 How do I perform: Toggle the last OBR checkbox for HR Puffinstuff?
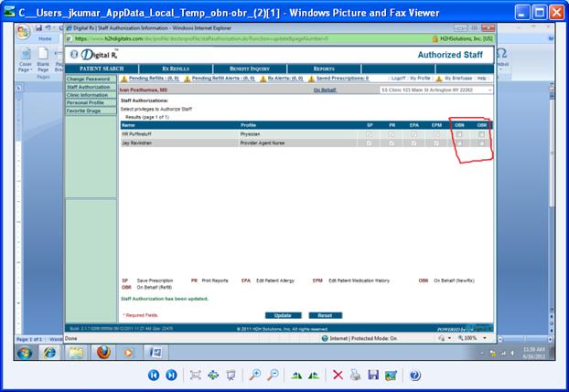[482, 134]
